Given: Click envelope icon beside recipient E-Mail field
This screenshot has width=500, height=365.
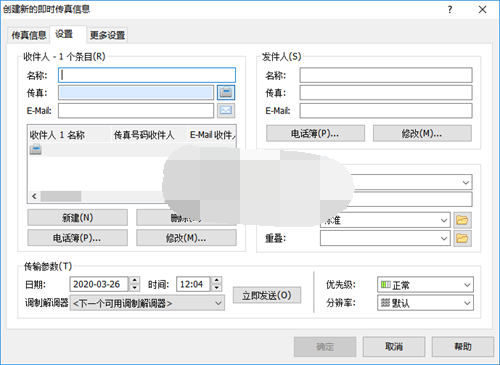Looking at the screenshot, I should point(226,110).
